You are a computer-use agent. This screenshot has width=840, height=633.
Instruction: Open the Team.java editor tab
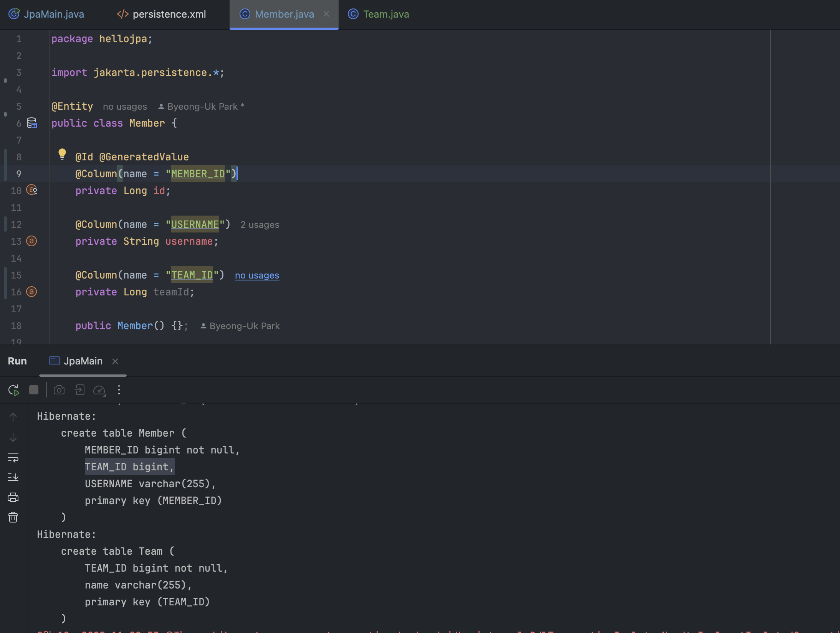tap(379, 14)
